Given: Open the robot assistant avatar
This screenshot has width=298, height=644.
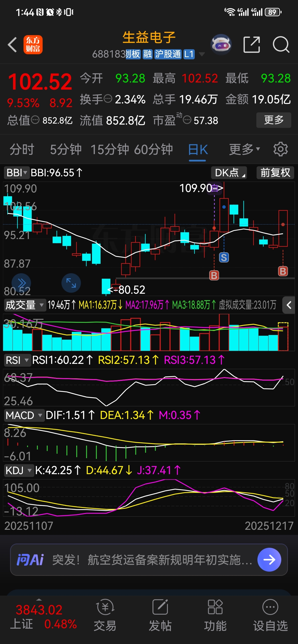Looking at the screenshot, I should tap(221, 45).
